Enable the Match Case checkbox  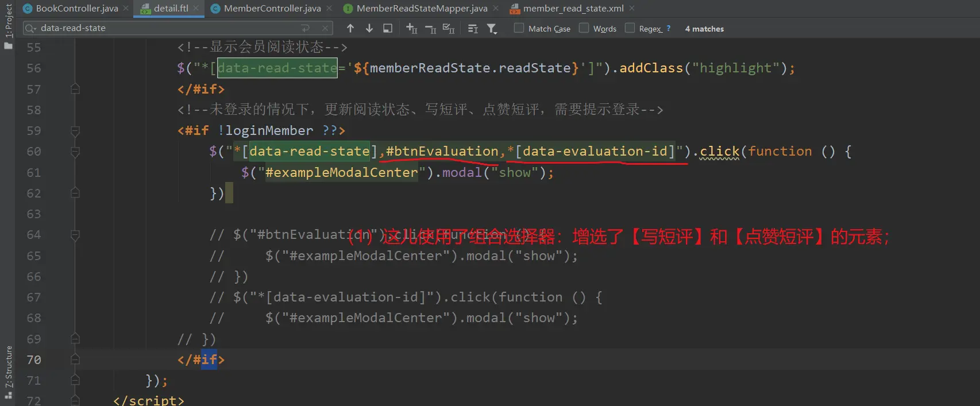coord(519,28)
